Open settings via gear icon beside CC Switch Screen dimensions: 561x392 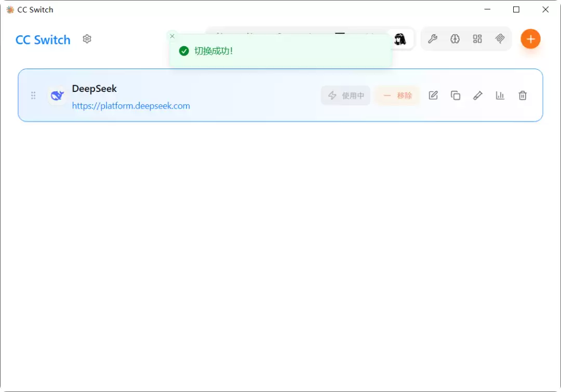87,38
